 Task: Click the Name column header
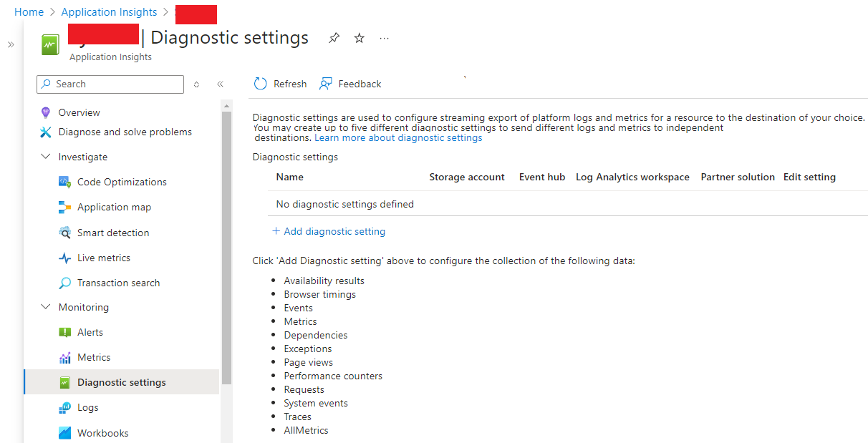[x=290, y=177]
